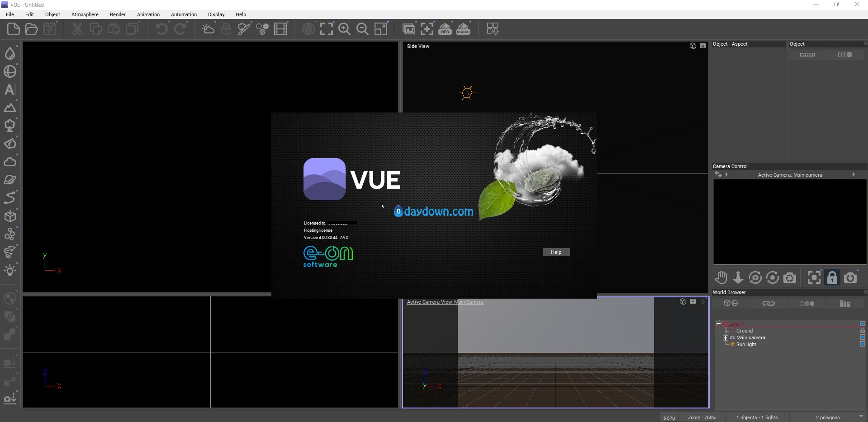
Task: Add a planet object from sidebar
Action: tap(10, 180)
